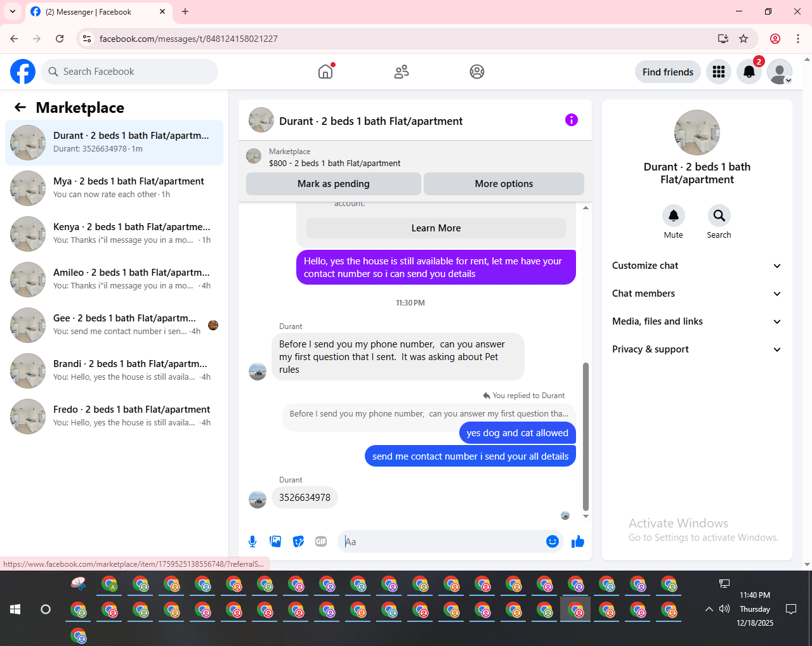Click the listing thumbnail in right panel
This screenshot has width=812, height=646.
click(x=697, y=132)
